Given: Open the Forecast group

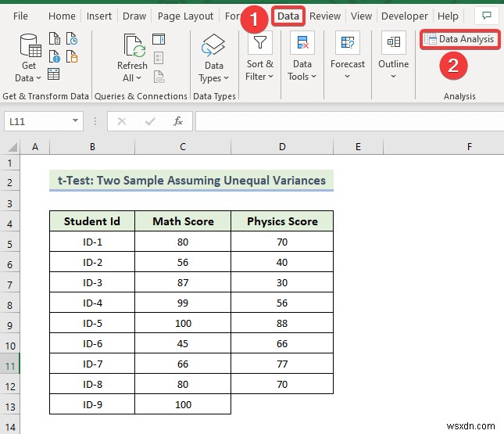Looking at the screenshot, I should tap(348, 56).
